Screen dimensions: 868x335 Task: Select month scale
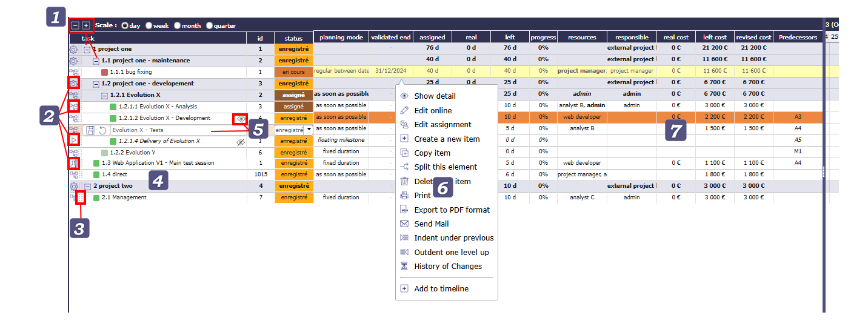click(178, 26)
